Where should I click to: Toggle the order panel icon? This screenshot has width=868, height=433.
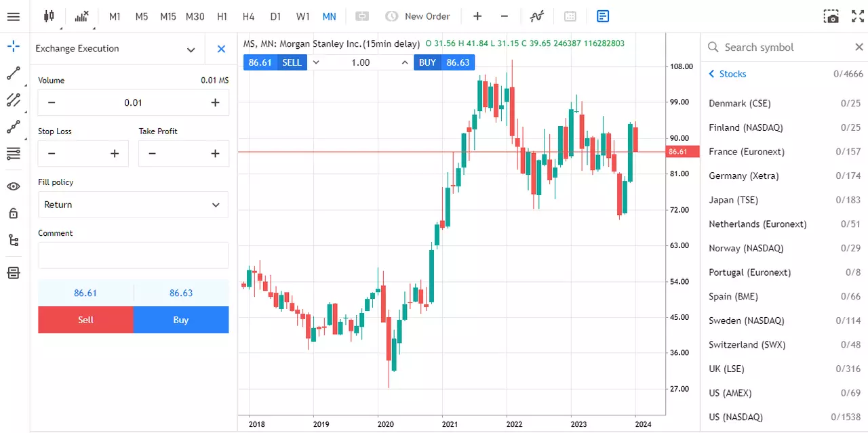pos(603,16)
